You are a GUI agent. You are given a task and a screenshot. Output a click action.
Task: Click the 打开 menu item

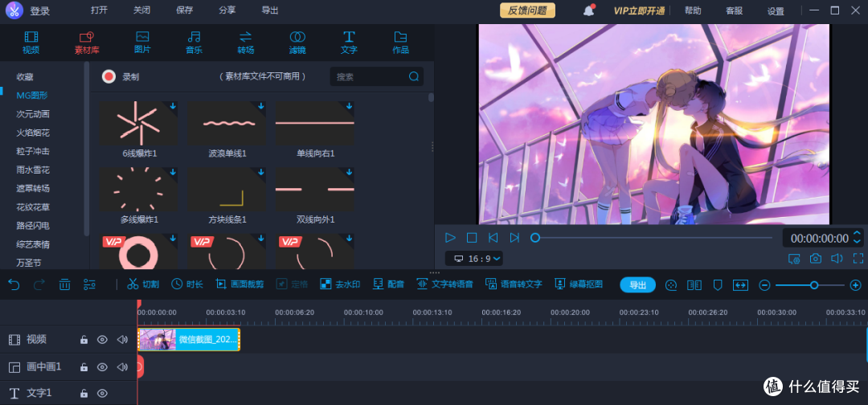[x=99, y=10]
